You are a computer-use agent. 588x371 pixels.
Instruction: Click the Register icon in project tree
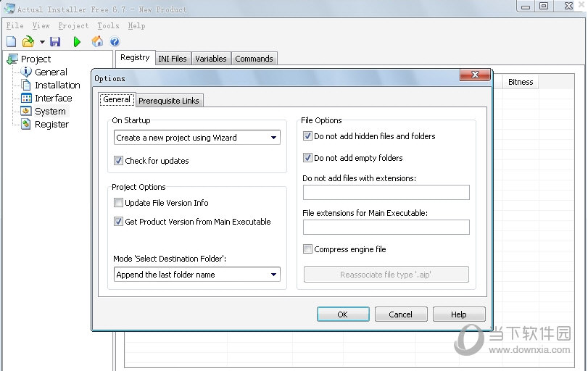coord(26,124)
